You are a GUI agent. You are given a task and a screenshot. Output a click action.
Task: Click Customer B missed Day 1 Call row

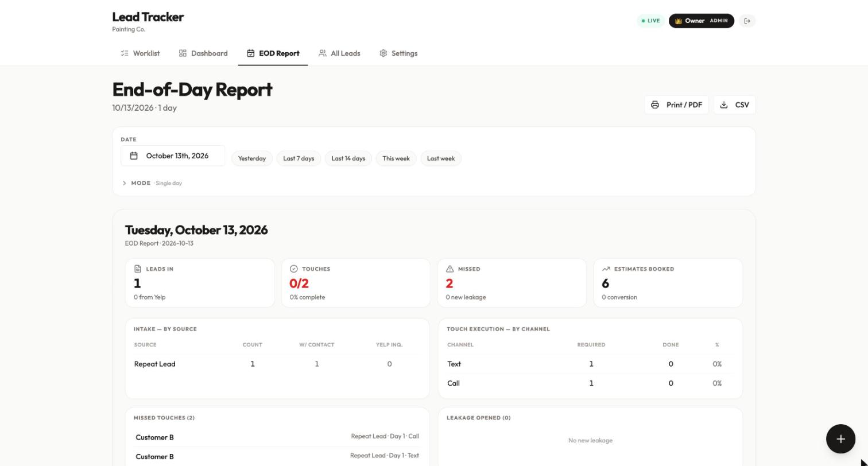point(277,437)
